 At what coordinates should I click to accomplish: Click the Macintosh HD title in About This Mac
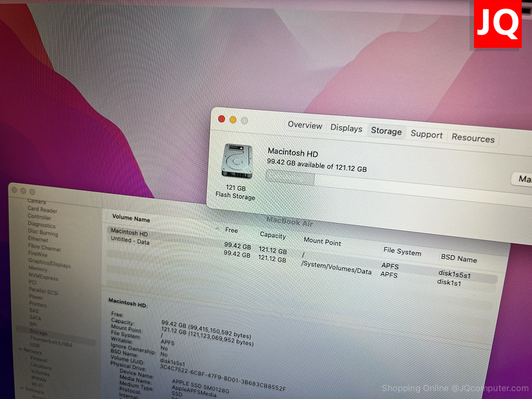click(x=293, y=153)
